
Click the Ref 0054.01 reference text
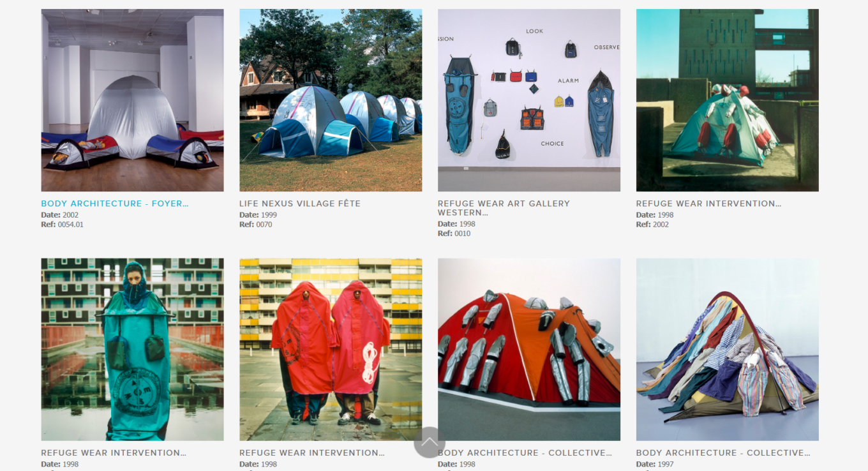click(x=62, y=225)
